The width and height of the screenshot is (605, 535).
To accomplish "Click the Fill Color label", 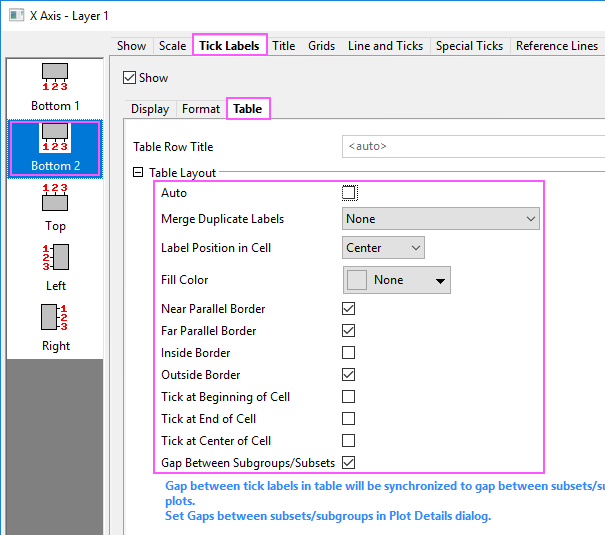I will point(185,280).
